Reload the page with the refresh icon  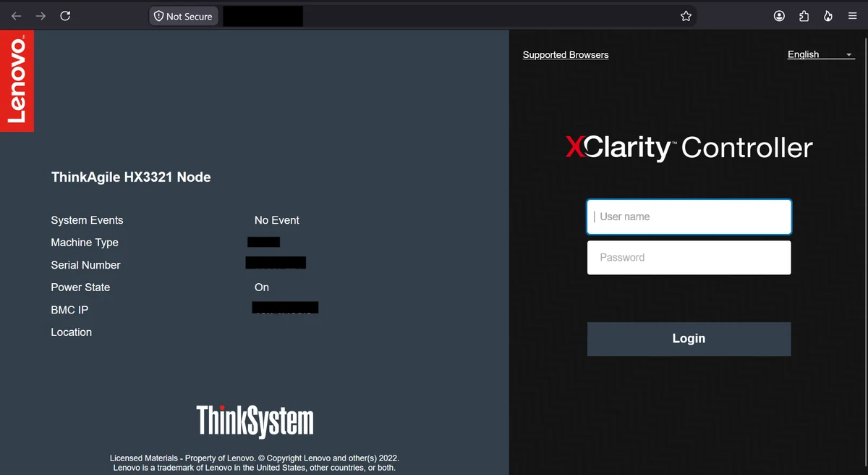coord(64,16)
